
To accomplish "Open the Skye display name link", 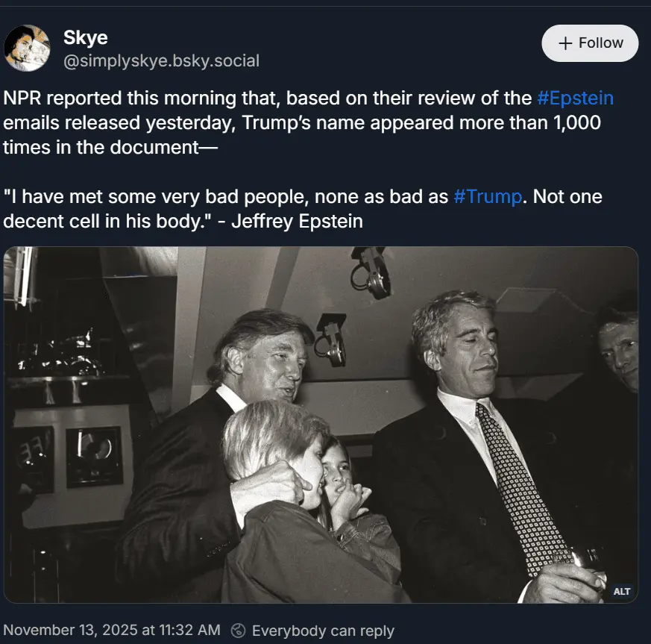I will pos(85,38).
